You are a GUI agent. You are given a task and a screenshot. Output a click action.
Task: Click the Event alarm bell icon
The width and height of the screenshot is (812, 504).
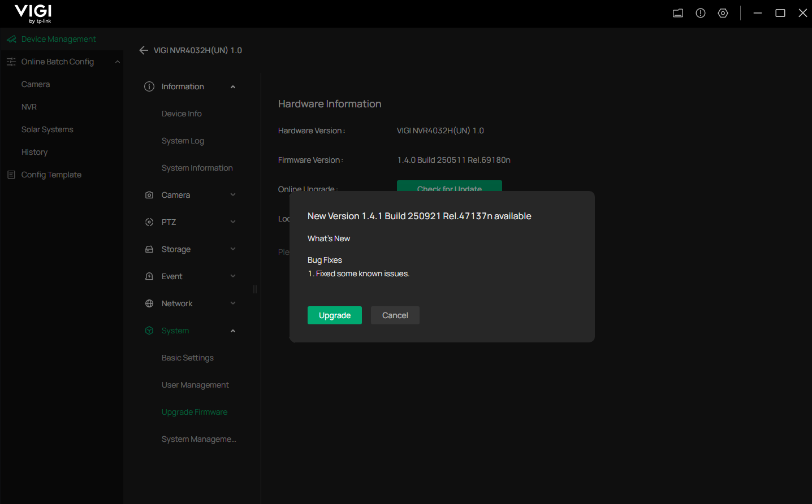tap(149, 276)
